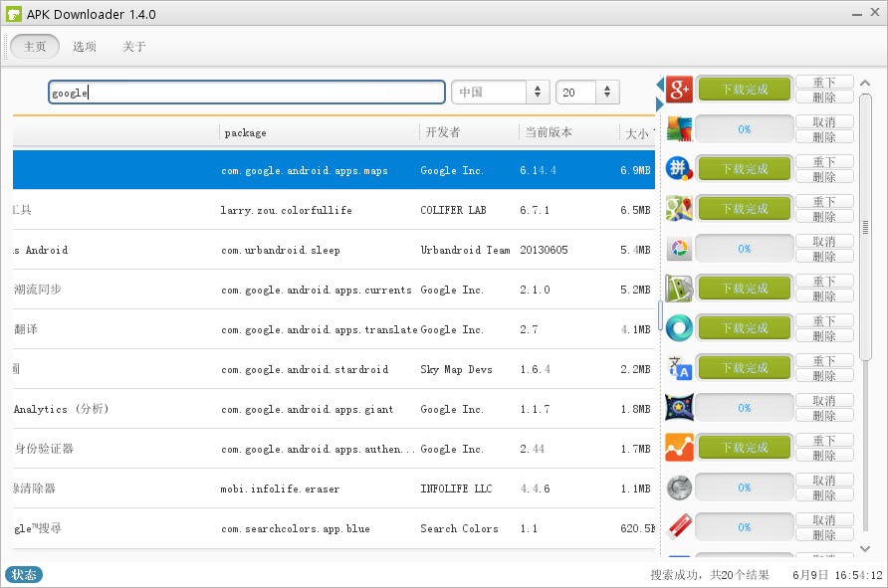Select the mobi.infolife.eraser row
The image size is (888, 588).
pyautogui.click(x=333, y=489)
